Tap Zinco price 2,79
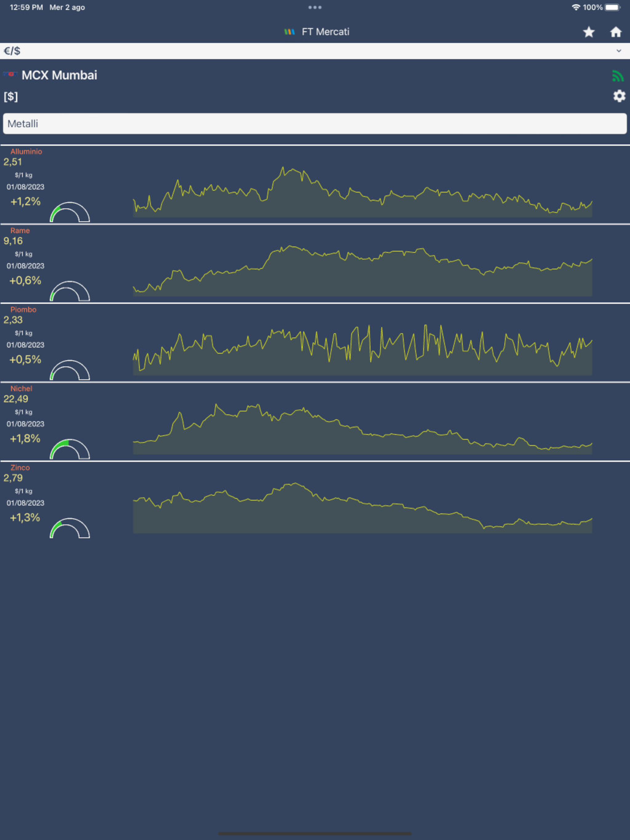 coord(13,478)
